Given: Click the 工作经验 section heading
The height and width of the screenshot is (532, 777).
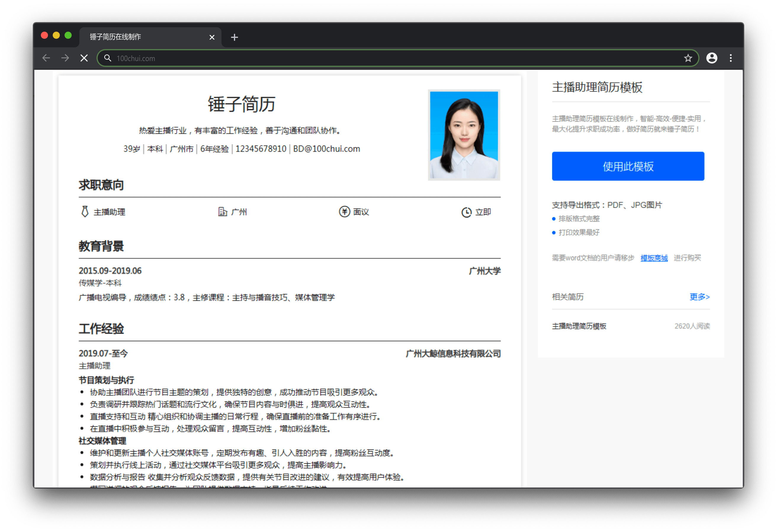Looking at the screenshot, I should pyautogui.click(x=101, y=329).
